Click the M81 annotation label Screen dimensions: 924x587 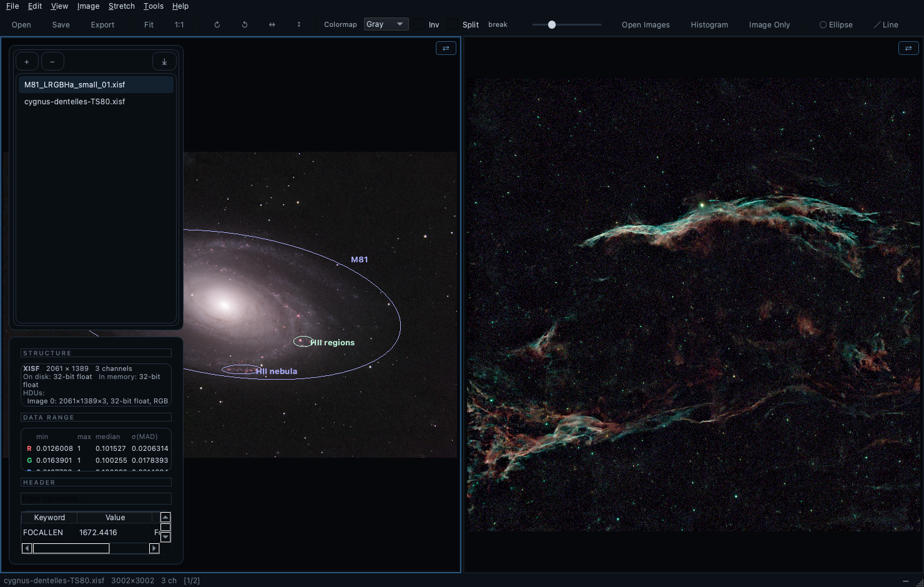coord(359,259)
